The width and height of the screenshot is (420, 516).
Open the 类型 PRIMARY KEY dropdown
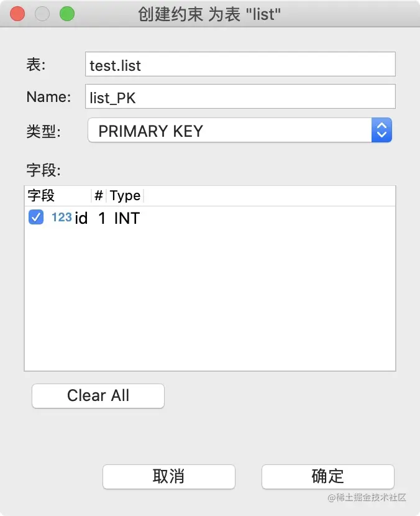230,131
